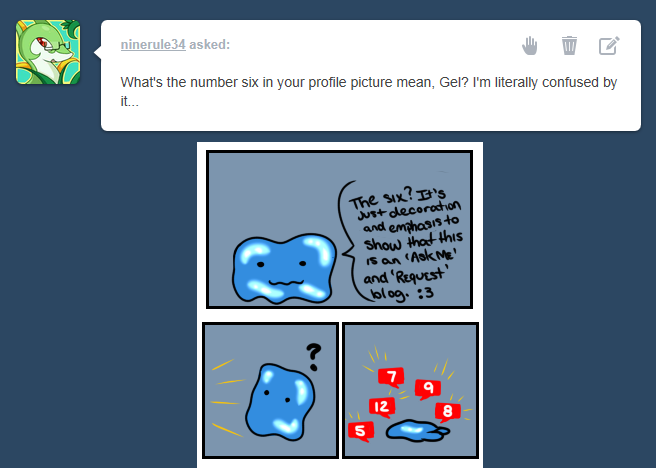Click the red number 8 notification bubble
This screenshot has height=468, width=656.
pyautogui.click(x=447, y=412)
